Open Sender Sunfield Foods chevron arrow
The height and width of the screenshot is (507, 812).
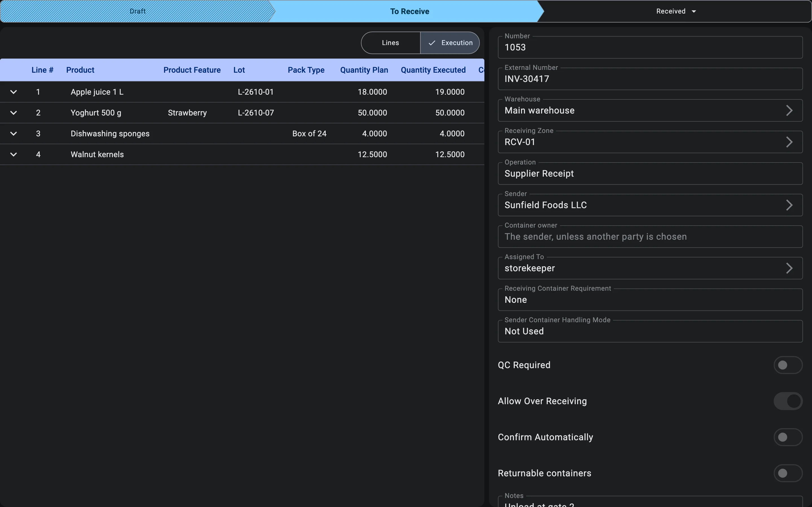pyautogui.click(x=789, y=205)
